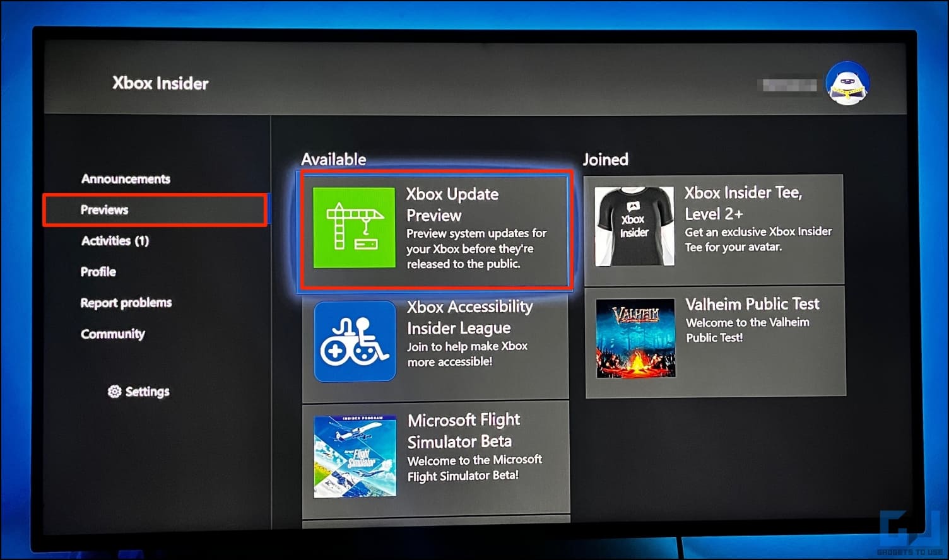Click the green crane Xbox Update Preview icon

354,228
